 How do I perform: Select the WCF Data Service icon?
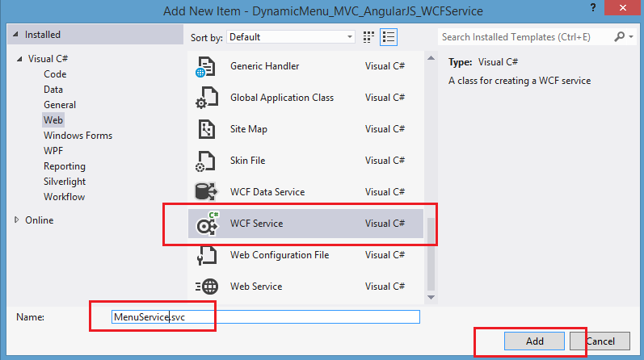coord(205,192)
